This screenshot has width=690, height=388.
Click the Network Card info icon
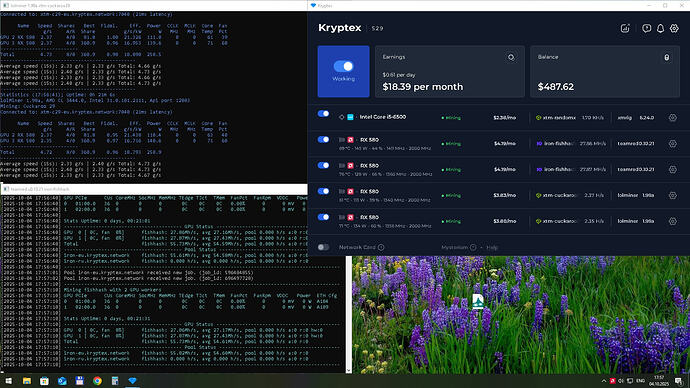(x=381, y=247)
